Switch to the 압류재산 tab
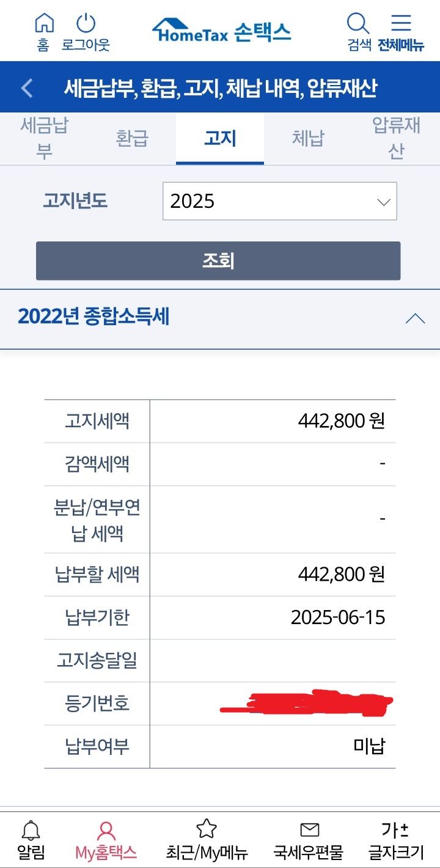This screenshot has height=868, width=440. click(x=396, y=138)
